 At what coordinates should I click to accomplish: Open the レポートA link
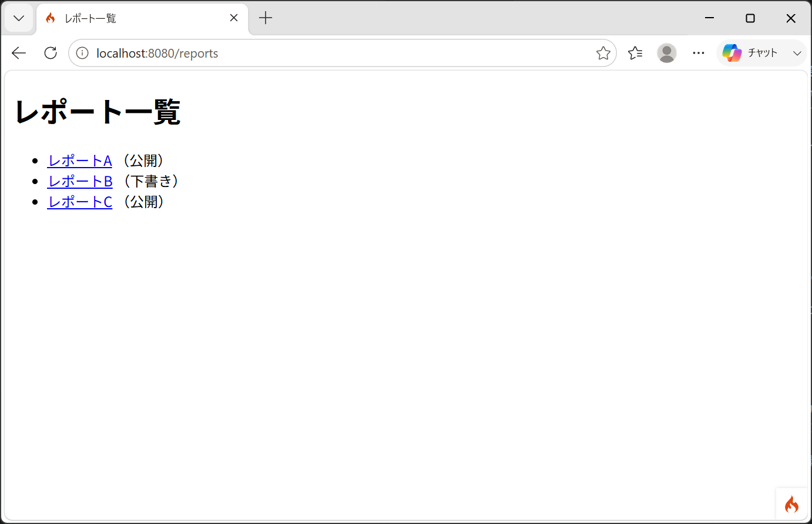[80, 161]
